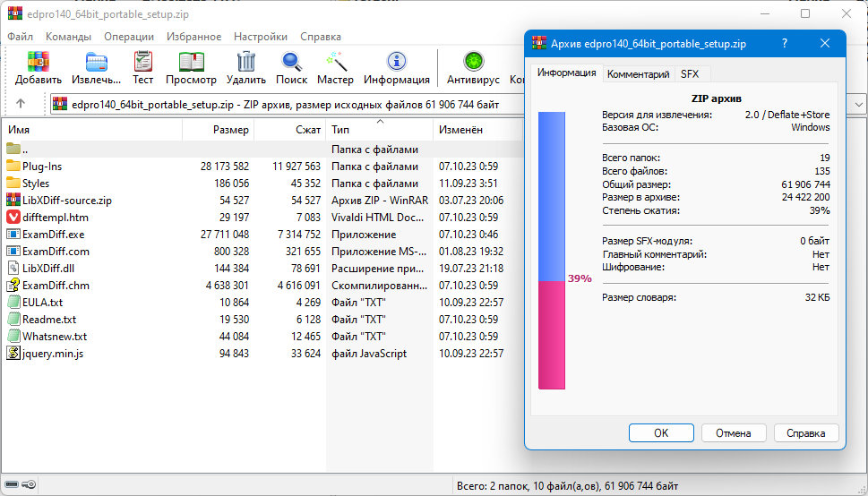868x496 pixels.
Task: Sort by the Размер column header
Action: click(218, 130)
